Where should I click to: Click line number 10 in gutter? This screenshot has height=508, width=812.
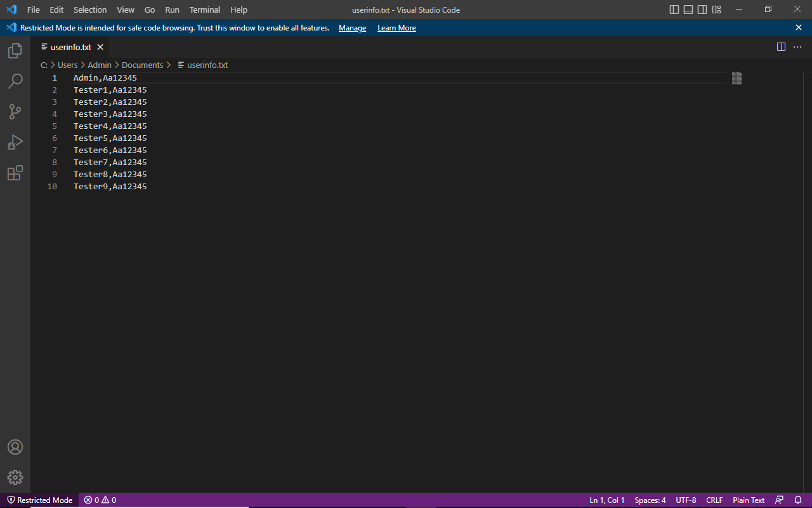(52, 187)
